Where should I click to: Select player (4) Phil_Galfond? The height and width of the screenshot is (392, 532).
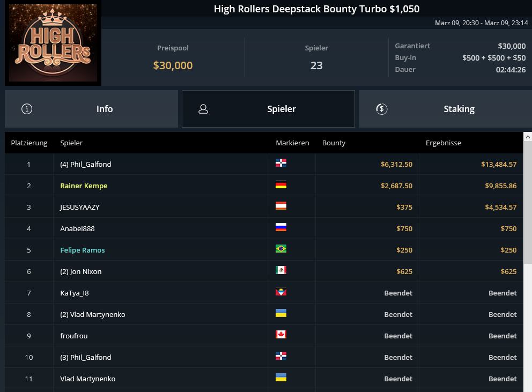[x=86, y=164]
